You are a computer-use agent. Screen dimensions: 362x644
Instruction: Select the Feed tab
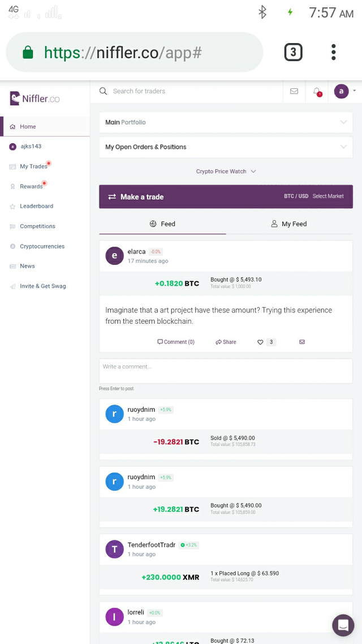coord(162,224)
